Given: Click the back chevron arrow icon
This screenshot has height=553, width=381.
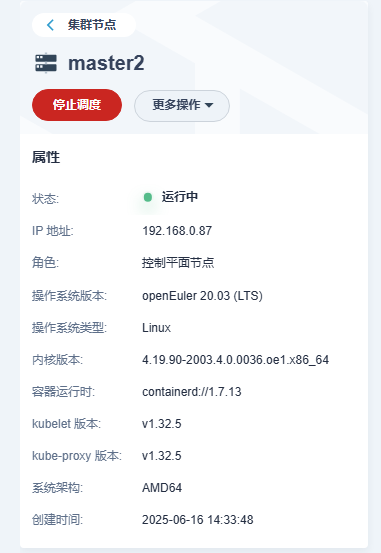Looking at the screenshot, I should point(50,25).
